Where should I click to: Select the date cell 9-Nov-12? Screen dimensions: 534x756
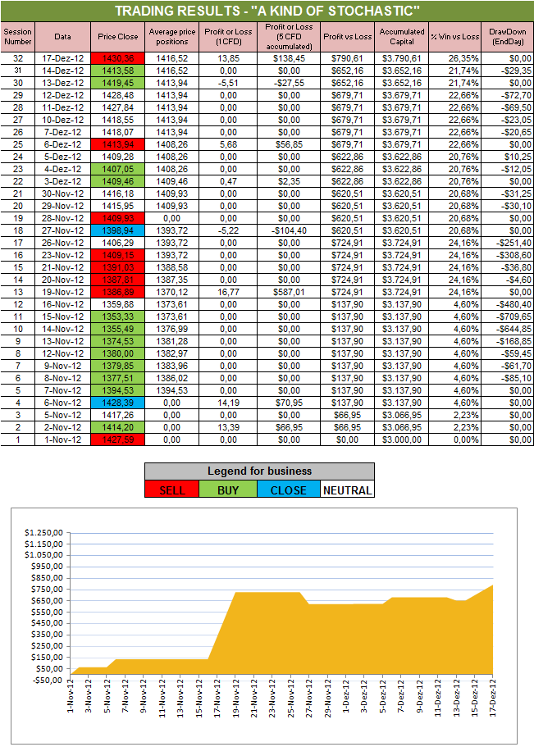coord(62,366)
